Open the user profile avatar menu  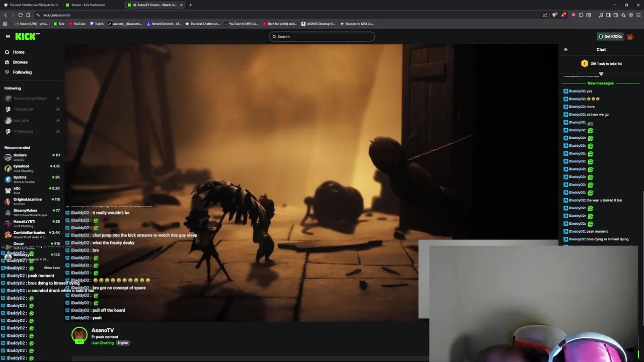631,36
